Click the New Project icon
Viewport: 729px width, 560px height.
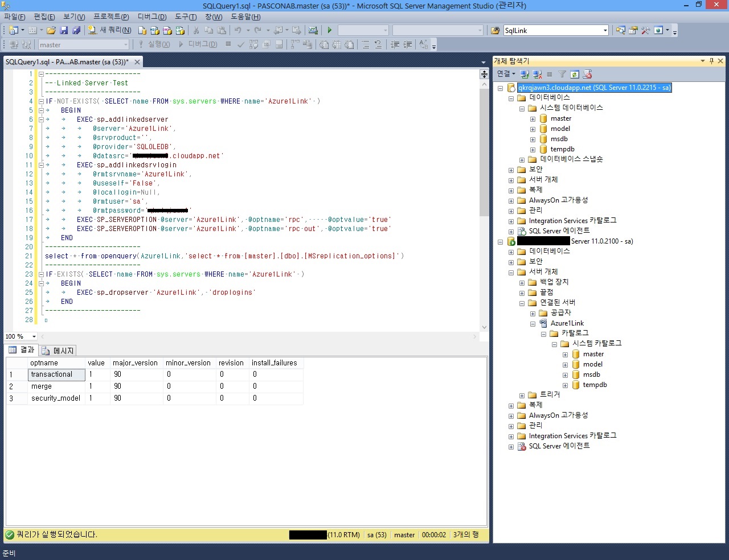14,30
